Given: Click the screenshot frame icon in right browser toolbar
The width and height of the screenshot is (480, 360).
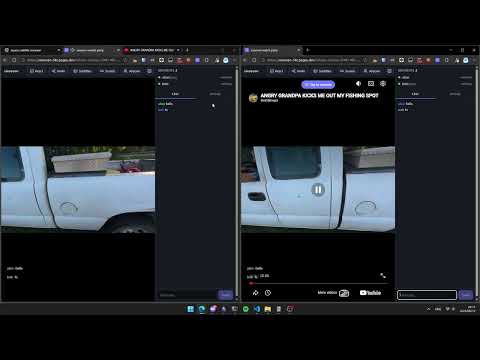Looking at the screenshot, I should (401, 60).
